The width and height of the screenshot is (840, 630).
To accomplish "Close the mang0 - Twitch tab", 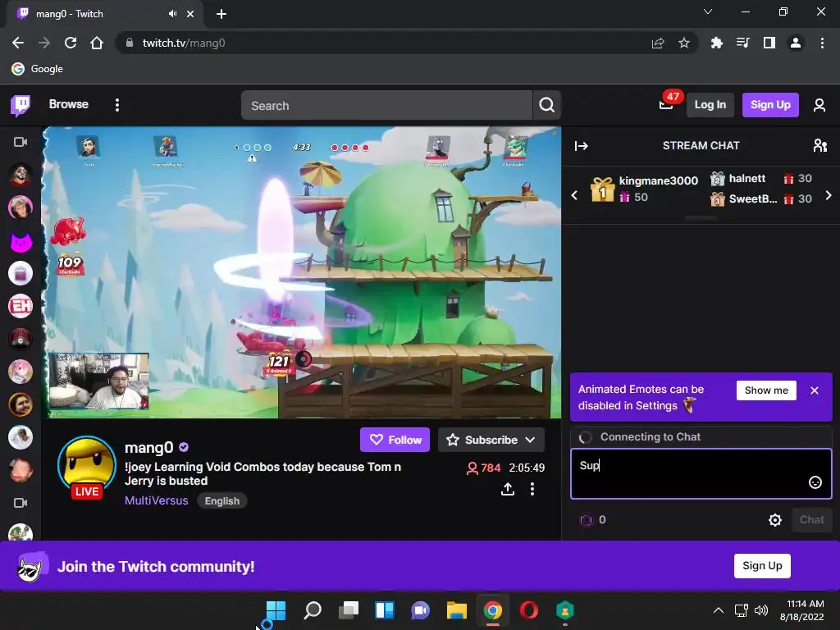I will [190, 14].
